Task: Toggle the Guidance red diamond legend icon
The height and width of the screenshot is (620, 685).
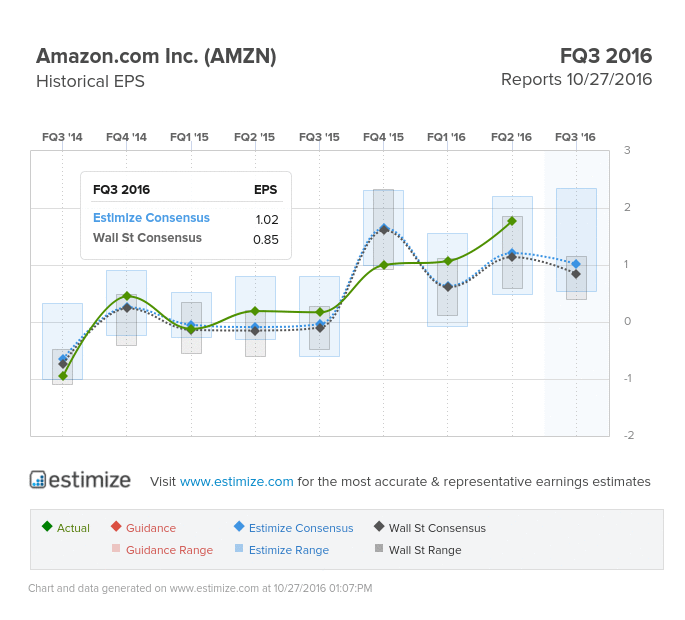Action: pyautogui.click(x=116, y=526)
